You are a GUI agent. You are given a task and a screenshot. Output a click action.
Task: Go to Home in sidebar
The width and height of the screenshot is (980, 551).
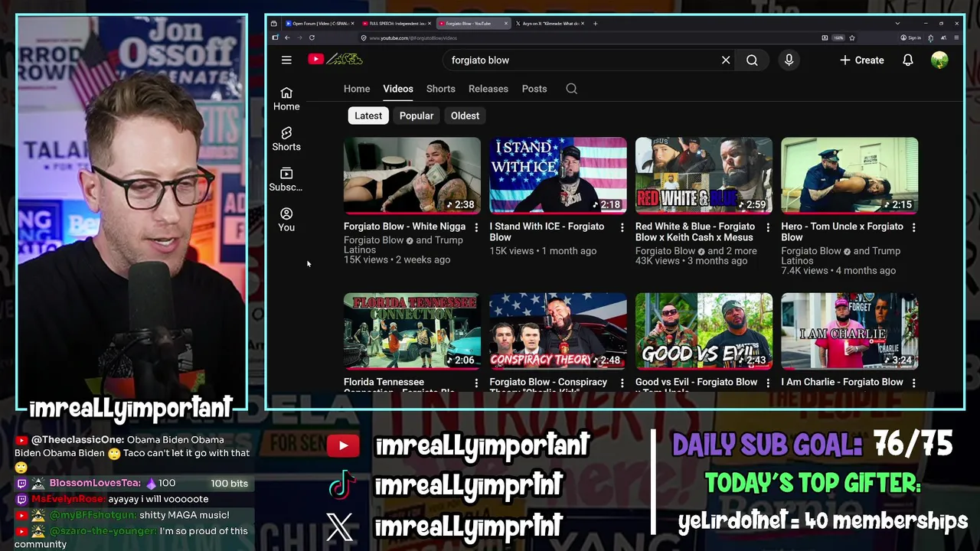coord(286,99)
